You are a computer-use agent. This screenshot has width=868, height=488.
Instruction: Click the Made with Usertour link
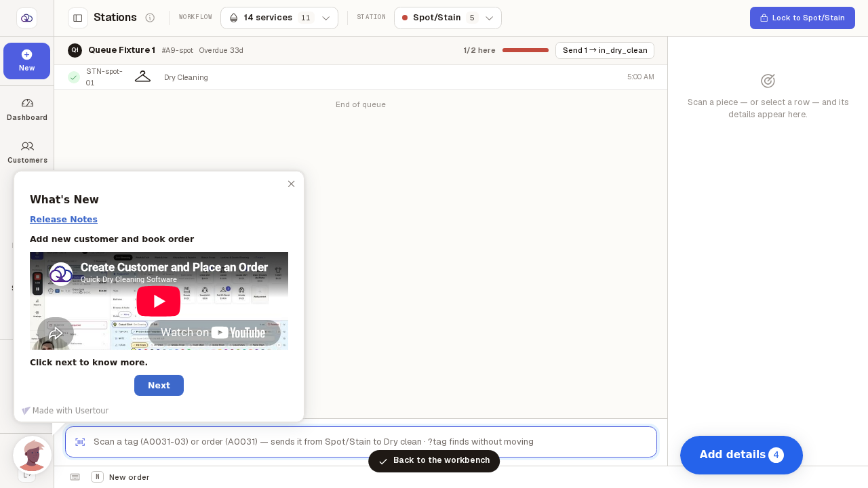click(65, 411)
